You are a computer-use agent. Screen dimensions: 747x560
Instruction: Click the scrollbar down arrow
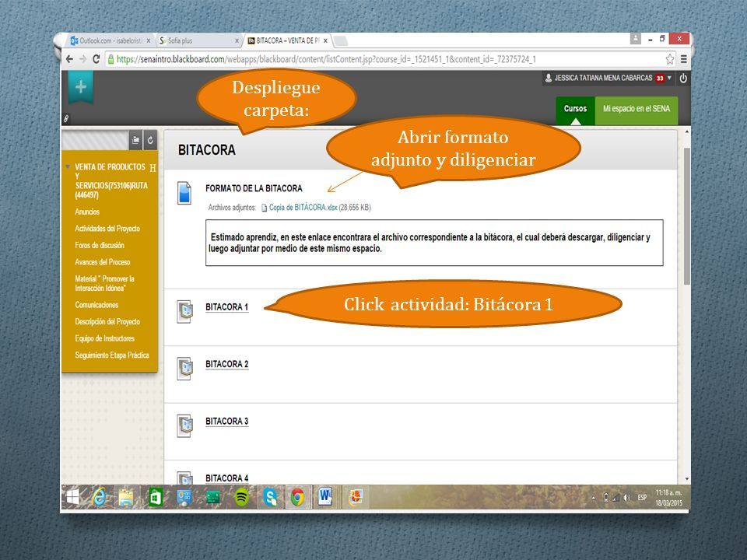coord(686,478)
